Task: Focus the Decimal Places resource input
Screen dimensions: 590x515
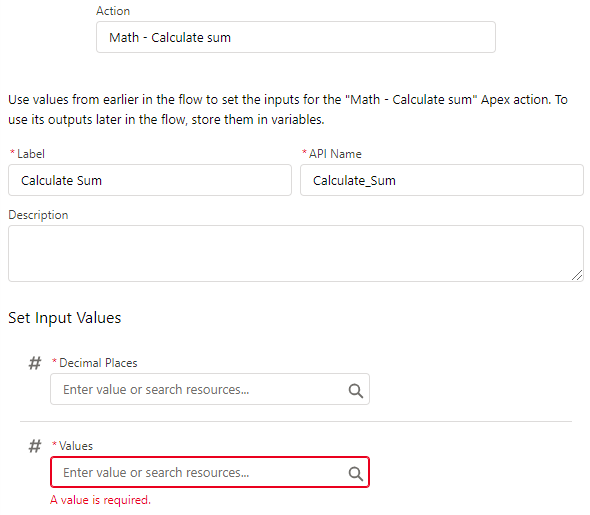Action: click(210, 389)
